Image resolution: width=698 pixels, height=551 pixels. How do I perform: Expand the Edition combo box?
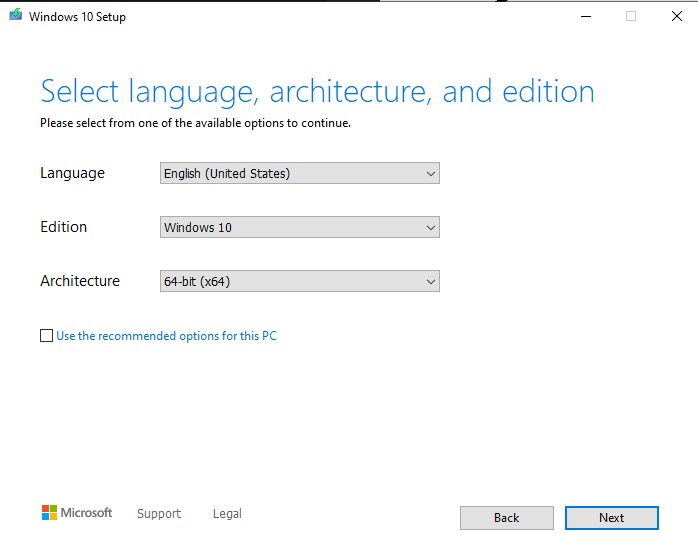(x=300, y=227)
